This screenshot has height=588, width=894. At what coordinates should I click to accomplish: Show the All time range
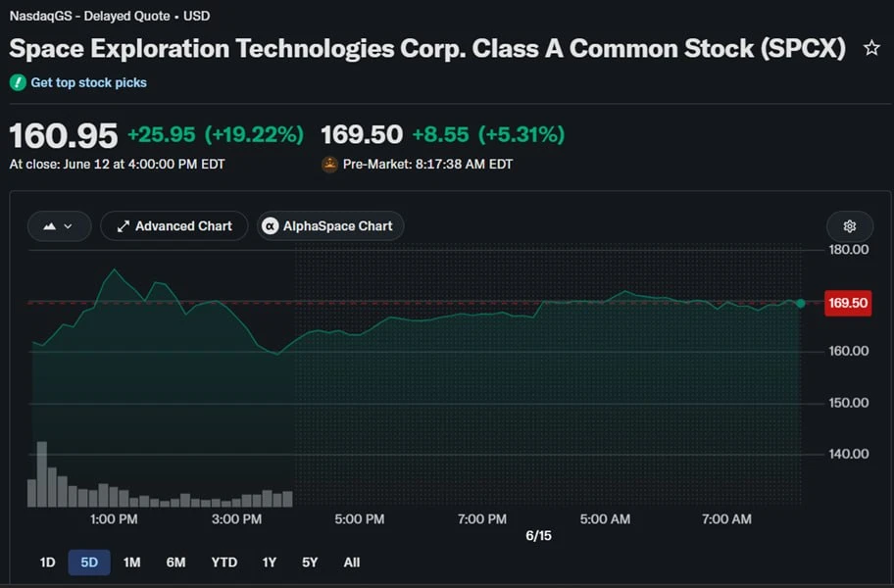tap(352, 563)
